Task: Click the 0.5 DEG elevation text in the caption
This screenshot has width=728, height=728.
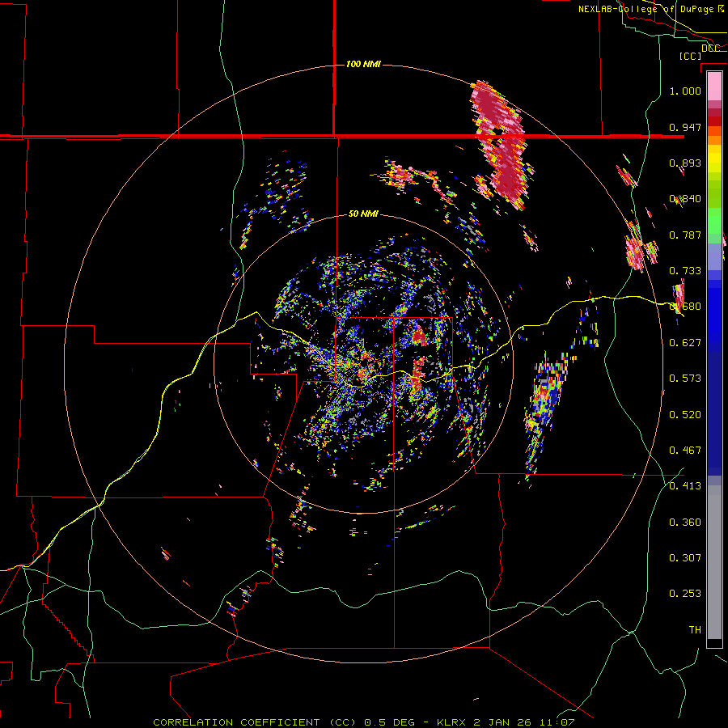Action: (x=389, y=722)
